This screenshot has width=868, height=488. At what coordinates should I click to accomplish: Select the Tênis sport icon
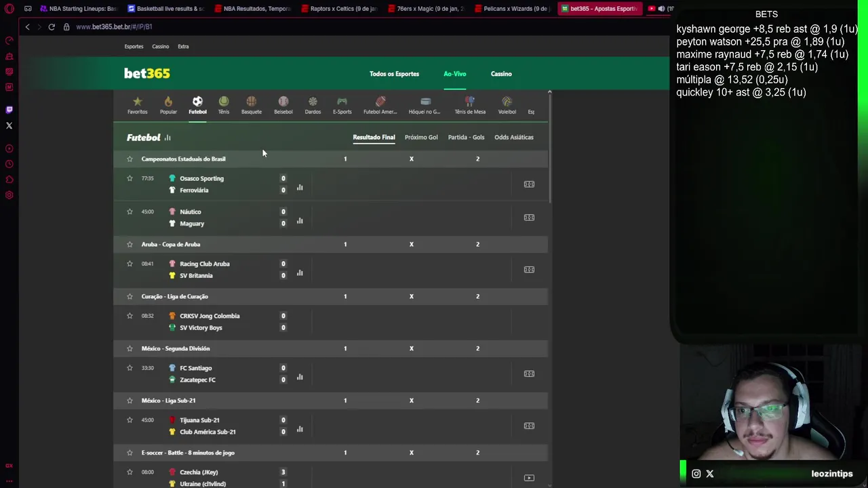(x=224, y=105)
